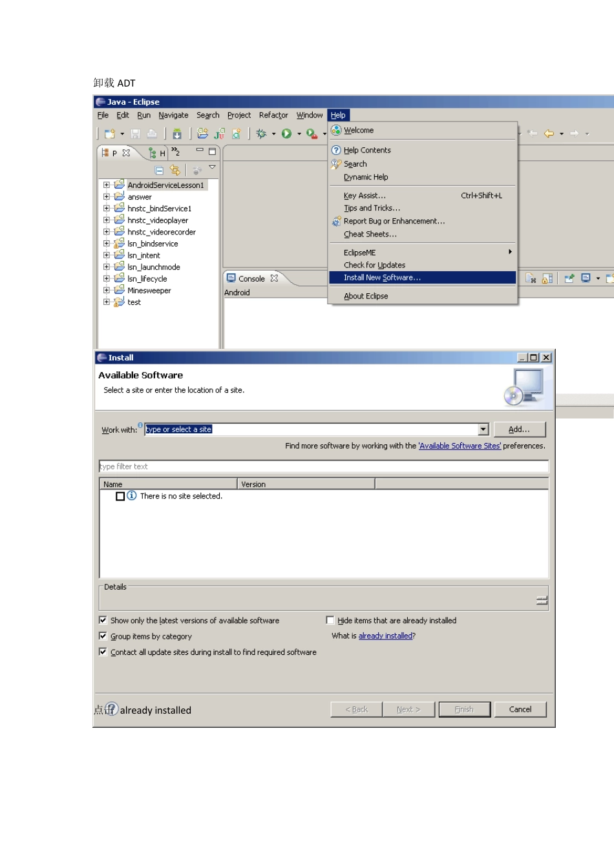Open the Work with site dropdown arrow

coord(483,429)
